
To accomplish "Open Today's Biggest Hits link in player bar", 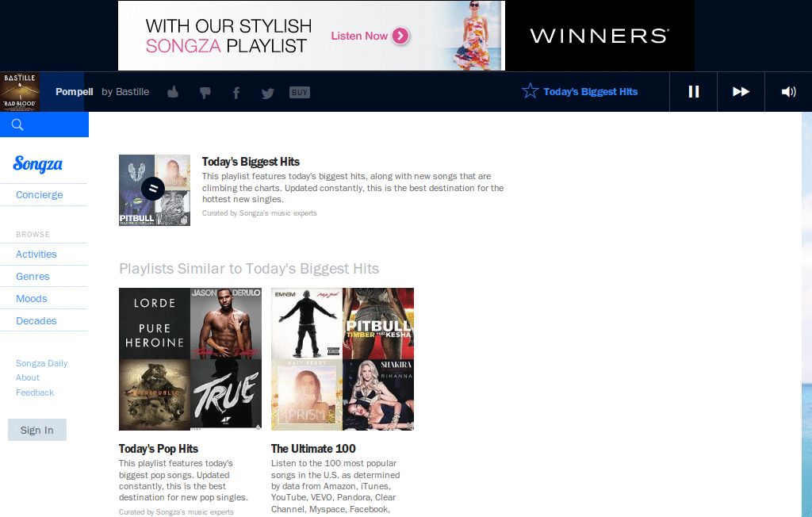I will tap(590, 92).
